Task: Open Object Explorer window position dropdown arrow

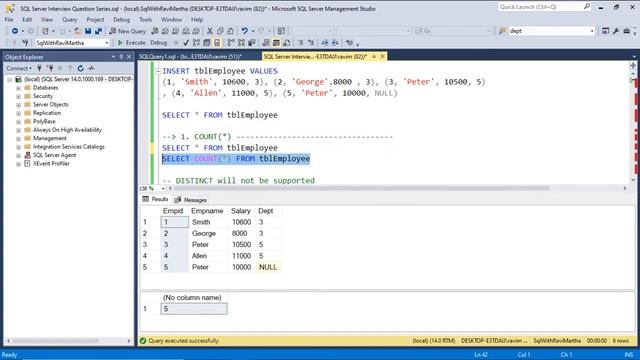Action: click(x=113, y=57)
